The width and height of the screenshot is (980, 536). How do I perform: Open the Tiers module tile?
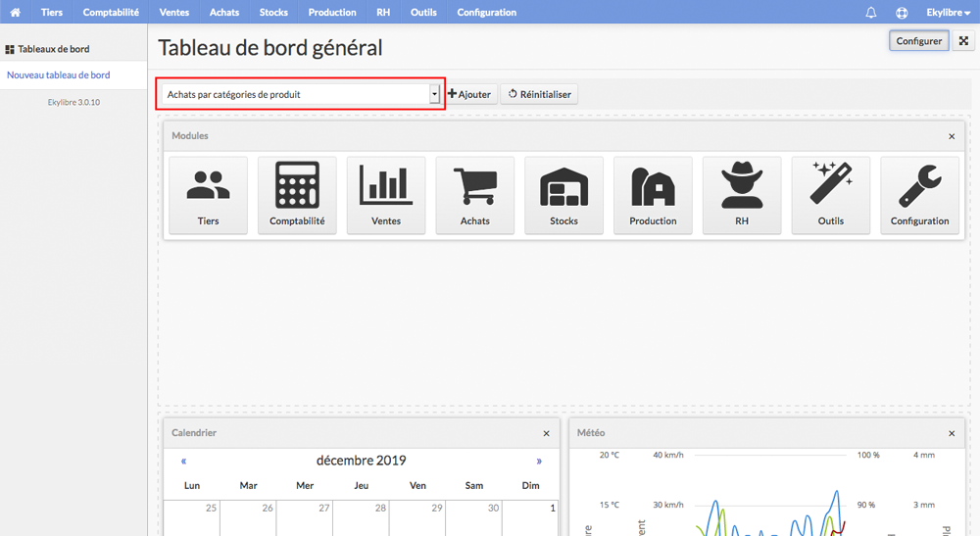[x=208, y=196]
